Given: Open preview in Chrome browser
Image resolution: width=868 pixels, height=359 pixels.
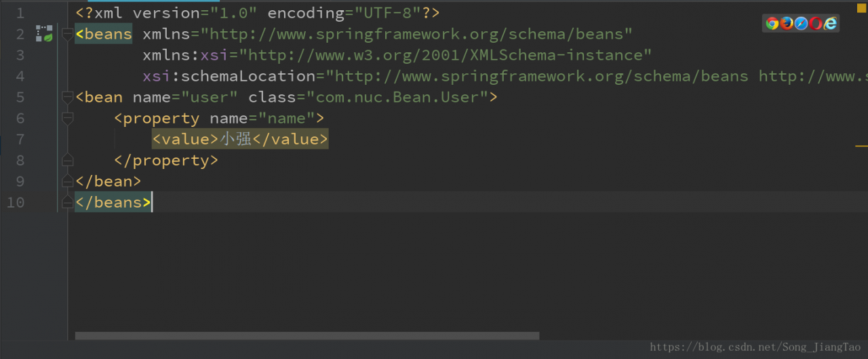Looking at the screenshot, I should pyautogui.click(x=772, y=23).
